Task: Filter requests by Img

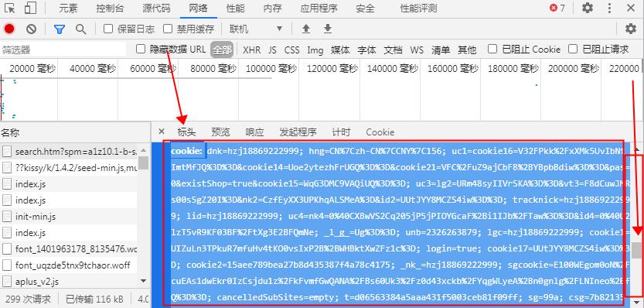Action: click(x=315, y=50)
